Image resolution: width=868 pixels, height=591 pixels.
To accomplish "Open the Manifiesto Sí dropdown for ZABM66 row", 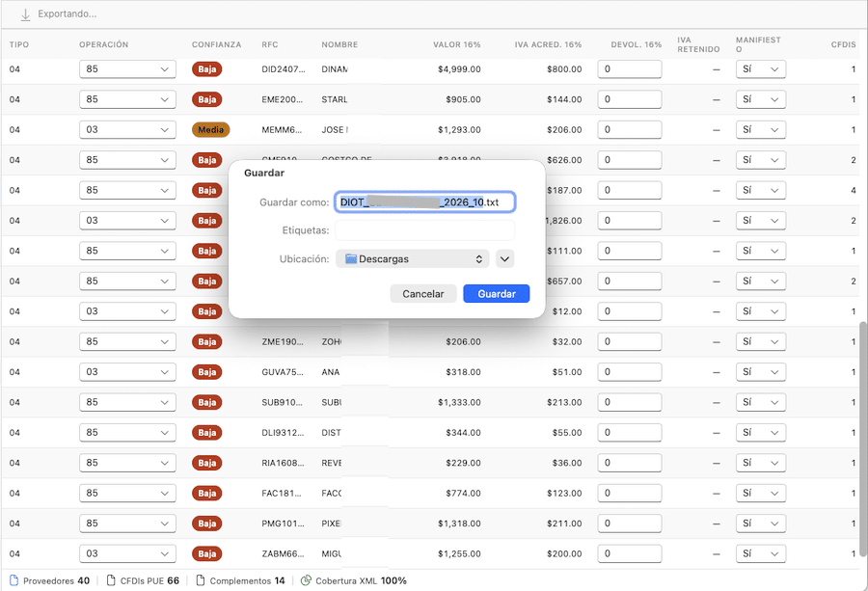I will point(761,554).
